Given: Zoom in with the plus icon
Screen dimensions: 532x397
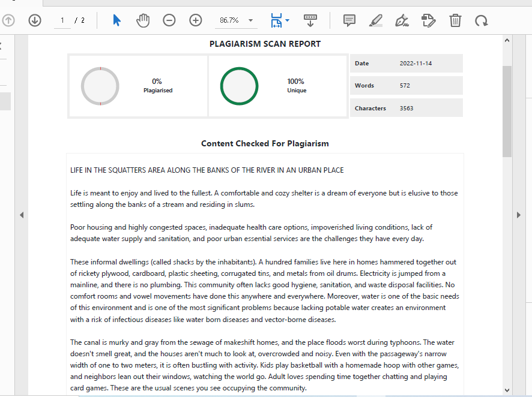Looking at the screenshot, I should 195,20.
